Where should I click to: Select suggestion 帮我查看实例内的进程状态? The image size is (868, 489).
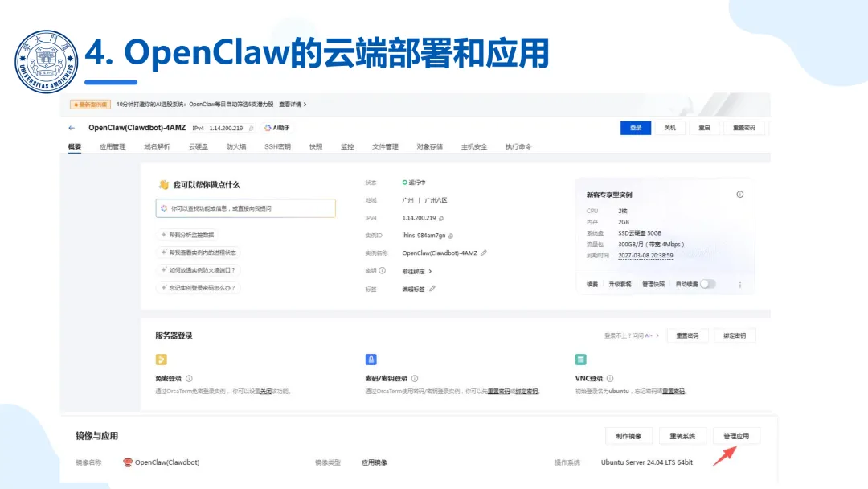tap(199, 253)
